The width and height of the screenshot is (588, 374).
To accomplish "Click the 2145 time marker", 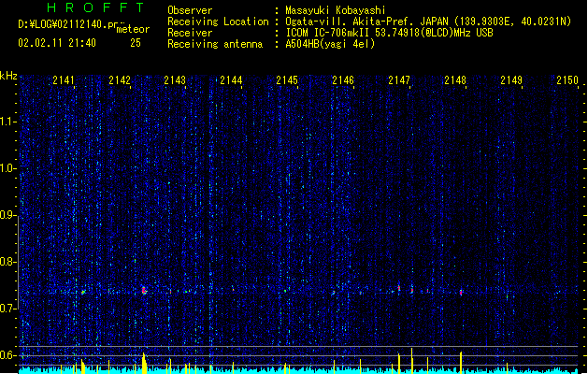I will 287,79.
